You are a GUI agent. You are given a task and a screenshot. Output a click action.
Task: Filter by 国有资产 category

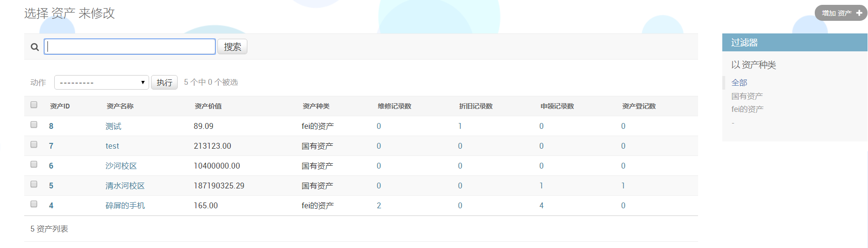pos(747,96)
